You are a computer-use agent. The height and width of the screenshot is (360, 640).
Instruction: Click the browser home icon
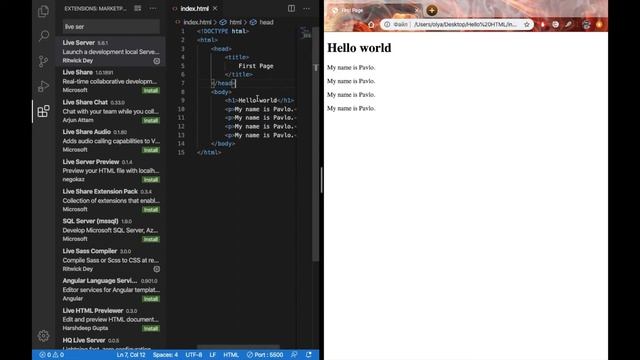[x=371, y=24]
